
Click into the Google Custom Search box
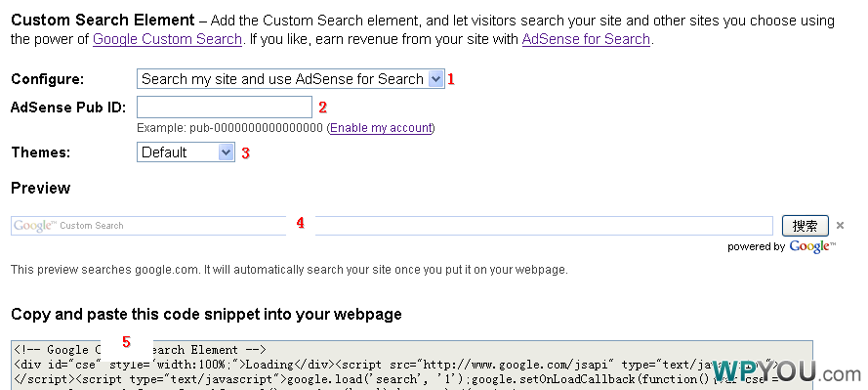[392, 226]
